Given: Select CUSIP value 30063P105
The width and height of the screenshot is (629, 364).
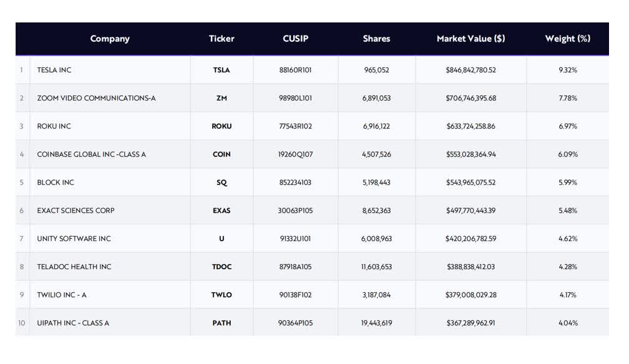Looking at the screenshot, I should 295,211.
